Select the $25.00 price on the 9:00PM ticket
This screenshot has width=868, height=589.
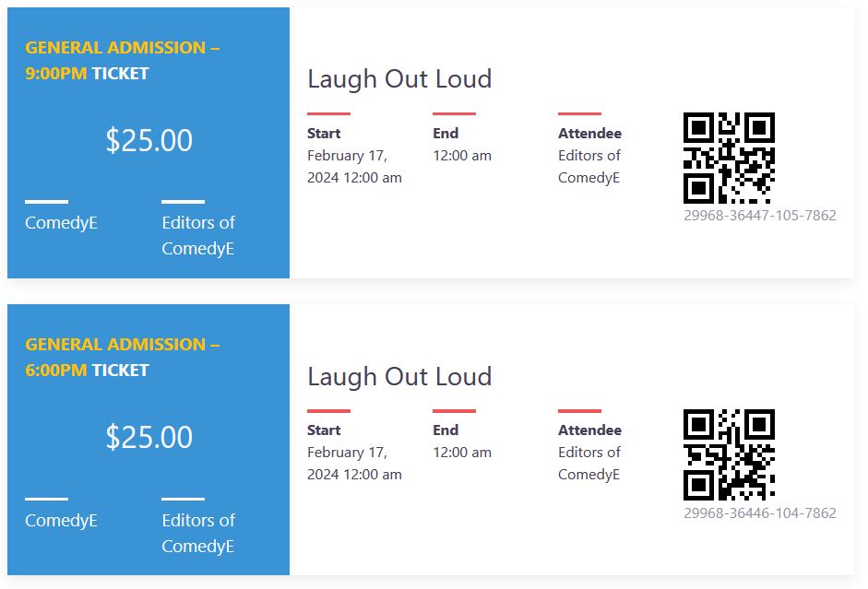coord(149,140)
